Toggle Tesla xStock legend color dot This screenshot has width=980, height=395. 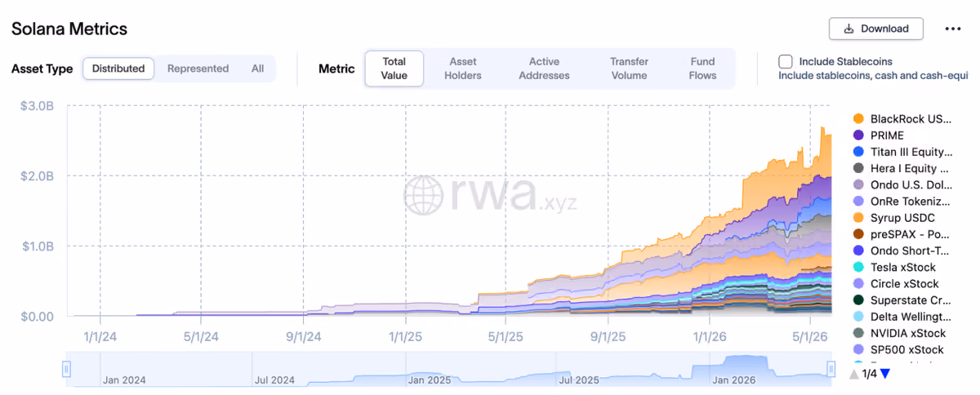858,267
